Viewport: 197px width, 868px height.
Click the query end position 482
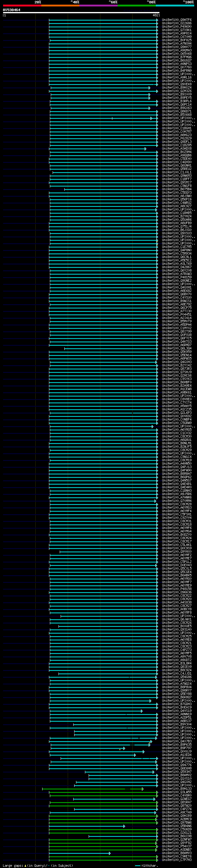tap(155, 15)
